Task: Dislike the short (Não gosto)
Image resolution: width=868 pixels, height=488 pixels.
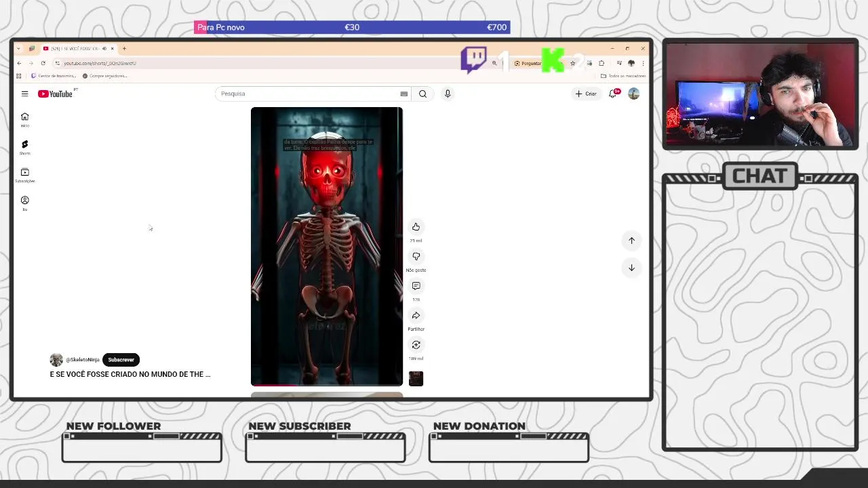Action: click(416, 256)
